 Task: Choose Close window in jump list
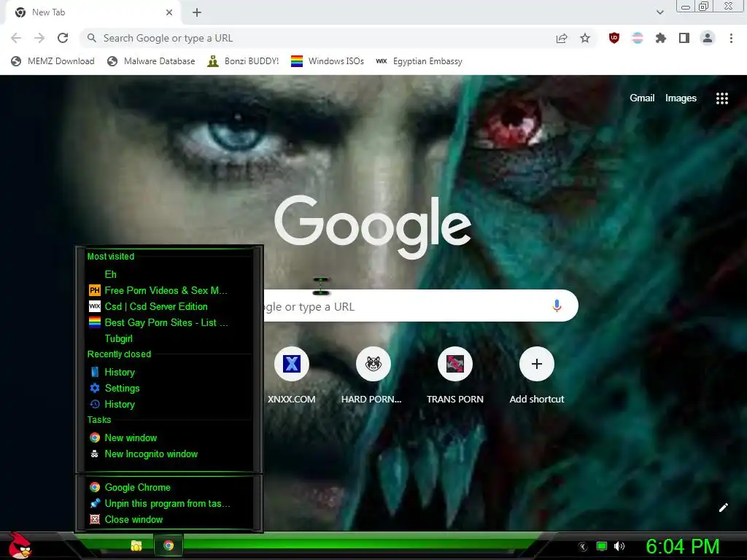coord(169,519)
